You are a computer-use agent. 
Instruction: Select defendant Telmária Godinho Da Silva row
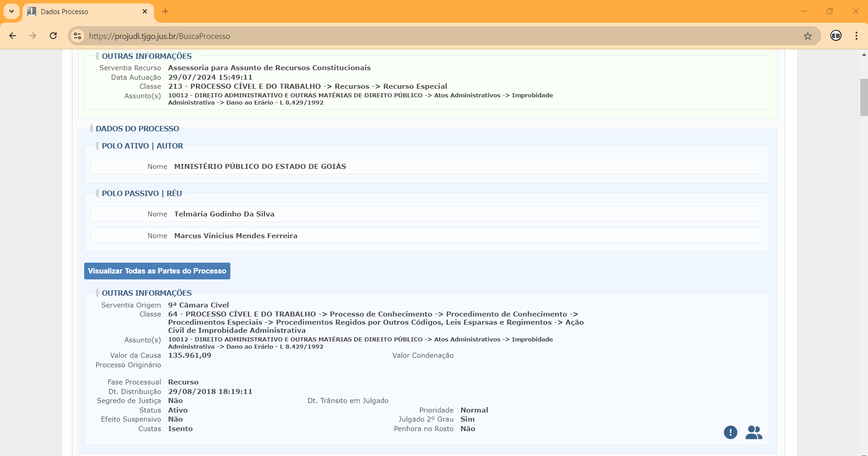(425, 214)
